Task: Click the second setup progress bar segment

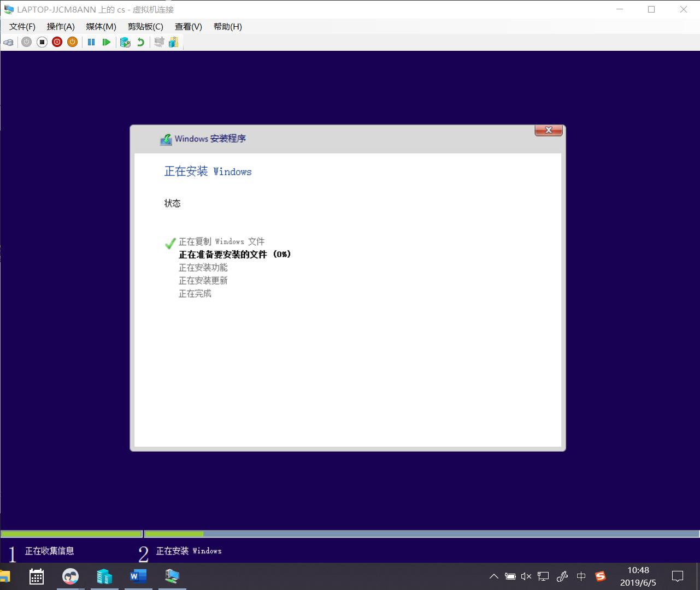Action: [x=421, y=534]
